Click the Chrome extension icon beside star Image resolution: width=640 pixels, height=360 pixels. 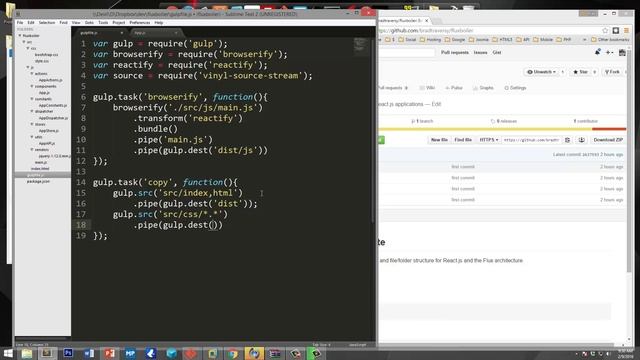pos(616,31)
